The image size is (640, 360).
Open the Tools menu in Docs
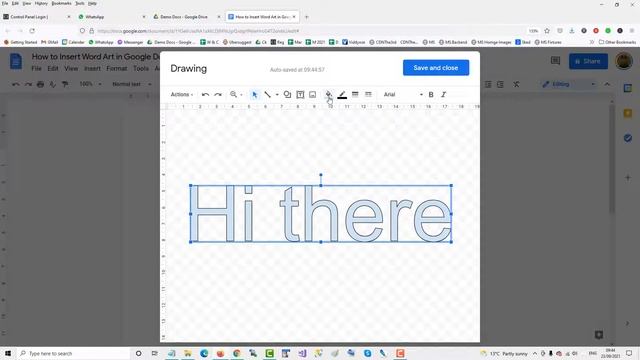[141, 69]
